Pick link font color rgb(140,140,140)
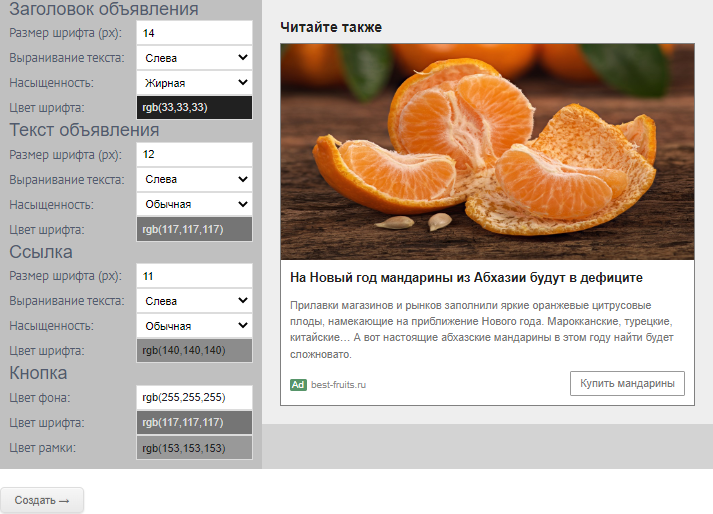This screenshot has height=514, width=713. [x=194, y=350]
